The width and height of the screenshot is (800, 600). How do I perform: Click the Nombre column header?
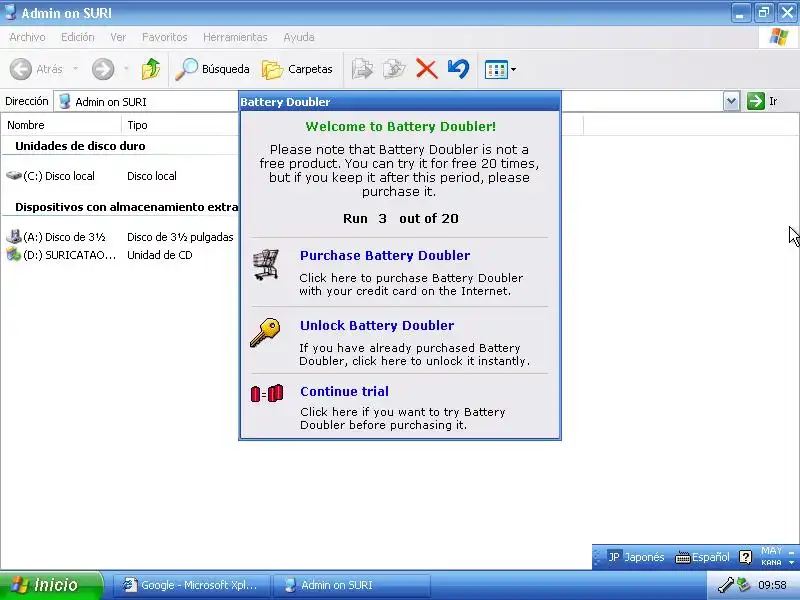coord(61,125)
